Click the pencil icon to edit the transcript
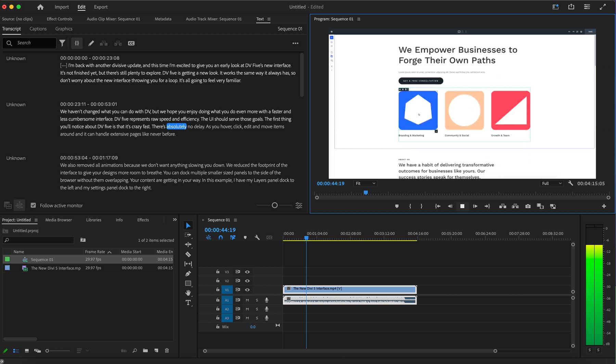The width and height of the screenshot is (616, 364). click(91, 43)
